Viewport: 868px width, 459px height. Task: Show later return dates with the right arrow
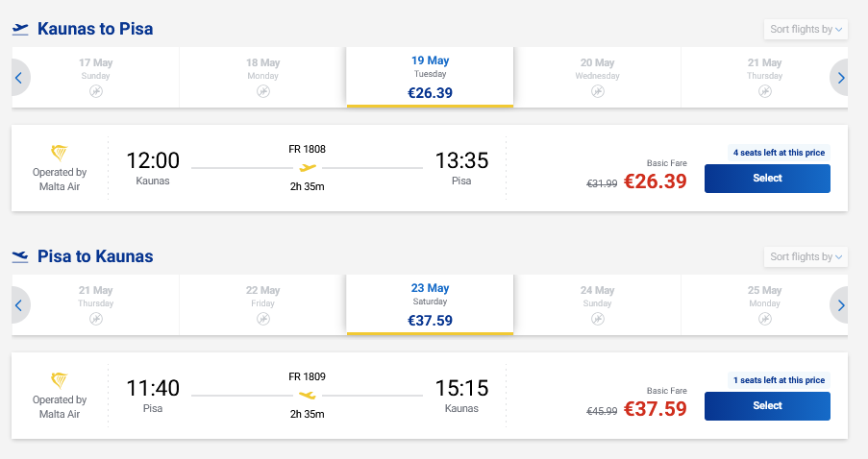pos(841,305)
